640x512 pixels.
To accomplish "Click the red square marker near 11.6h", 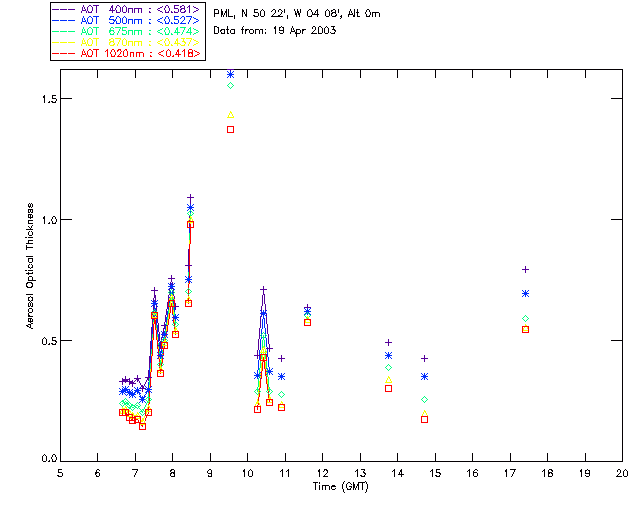I will click(308, 322).
